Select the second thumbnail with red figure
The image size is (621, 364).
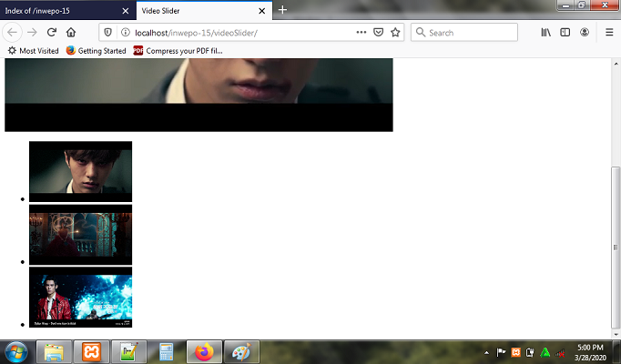coord(80,235)
